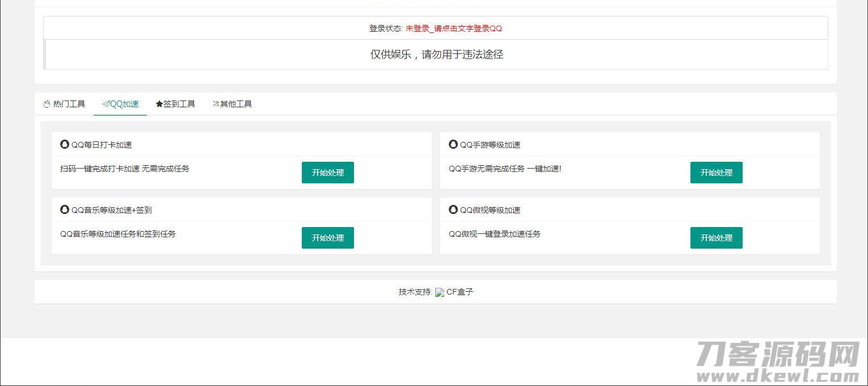Click the flame icon on 热门工具 tab
This screenshot has width=868, height=386.
coord(47,104)
